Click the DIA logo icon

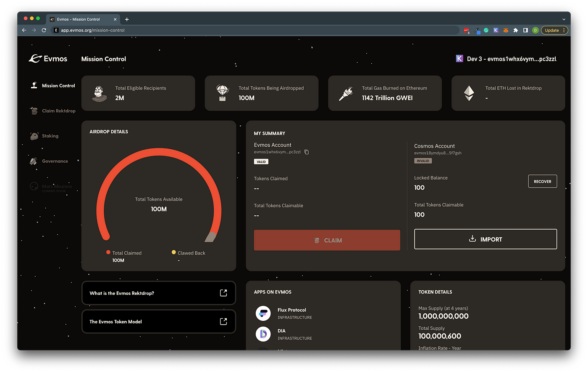(263, 334)
